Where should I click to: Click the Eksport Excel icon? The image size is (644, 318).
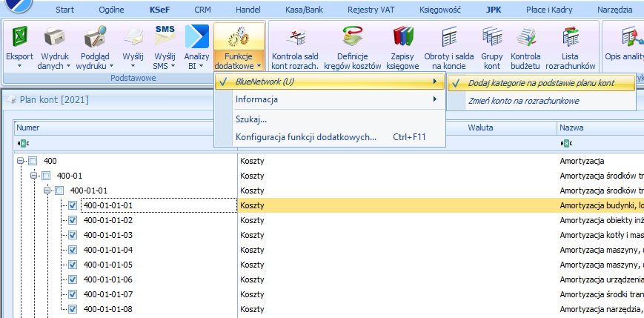[19, 36]
